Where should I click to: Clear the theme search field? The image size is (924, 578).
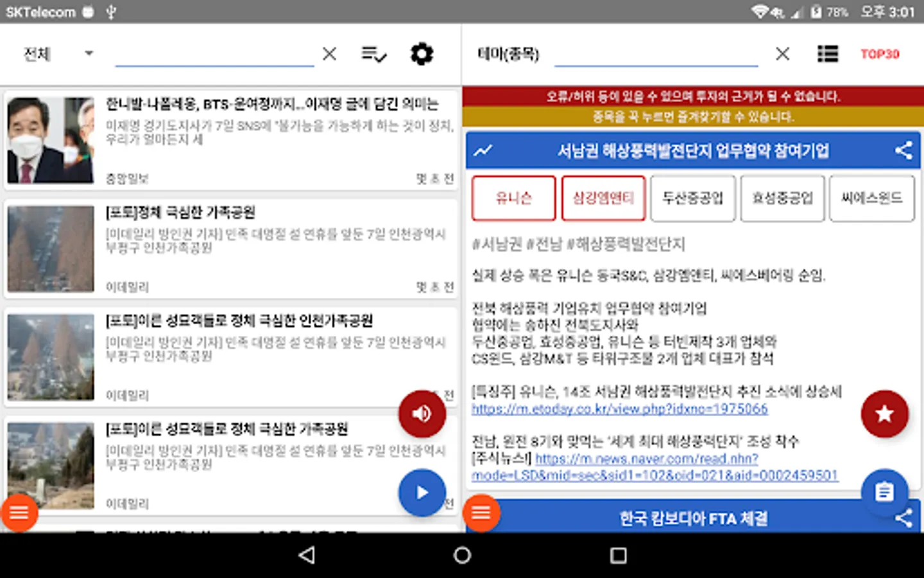(782, 54)
